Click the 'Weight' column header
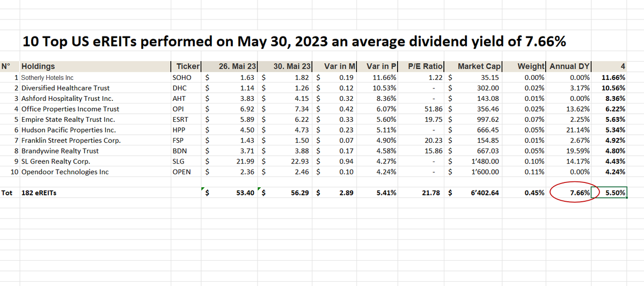 click(525, 67)
